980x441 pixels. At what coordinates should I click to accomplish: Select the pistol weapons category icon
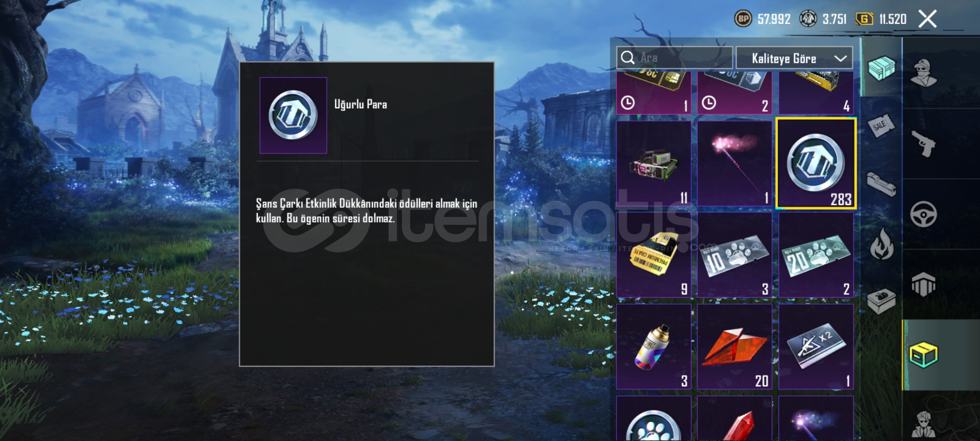[924, 143]
